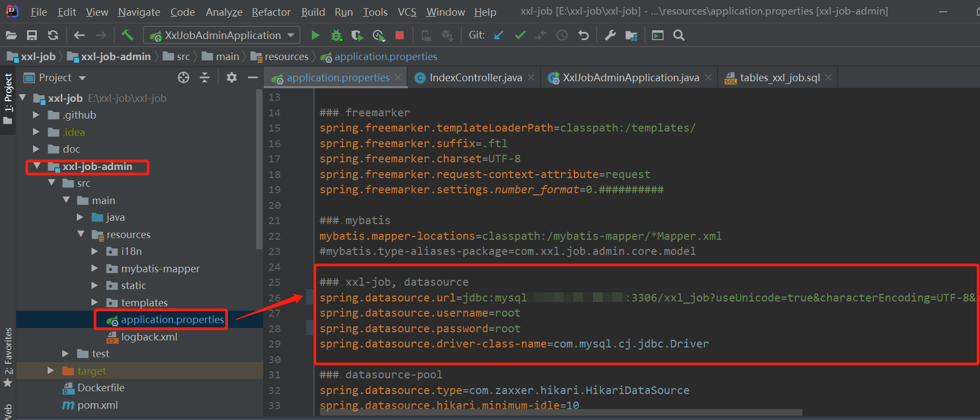Click the main breadcrumb

click(221, 56)
